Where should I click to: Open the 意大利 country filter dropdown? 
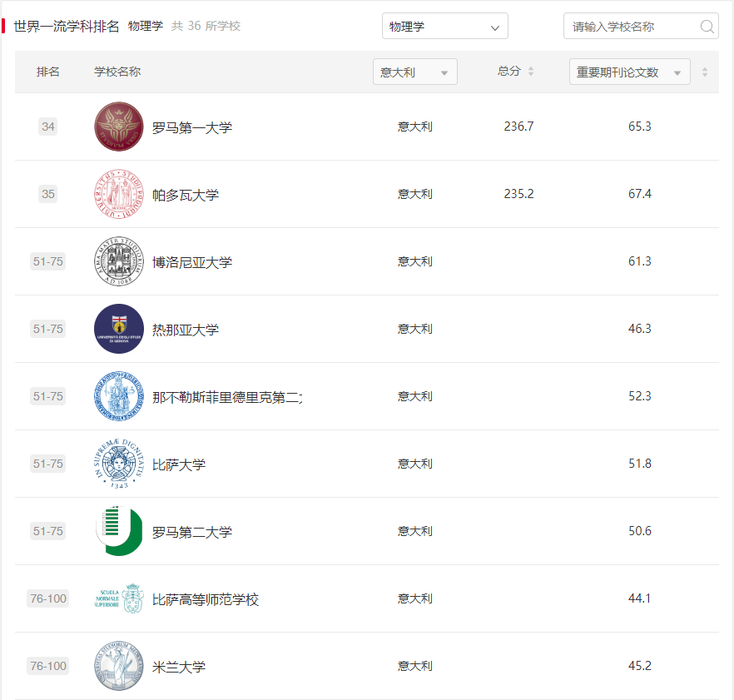(x=414, y=72)
